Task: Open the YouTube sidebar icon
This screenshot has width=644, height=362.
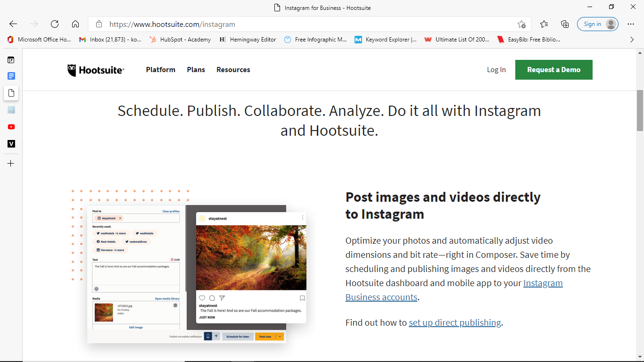Action: click(x=11, y=127)
